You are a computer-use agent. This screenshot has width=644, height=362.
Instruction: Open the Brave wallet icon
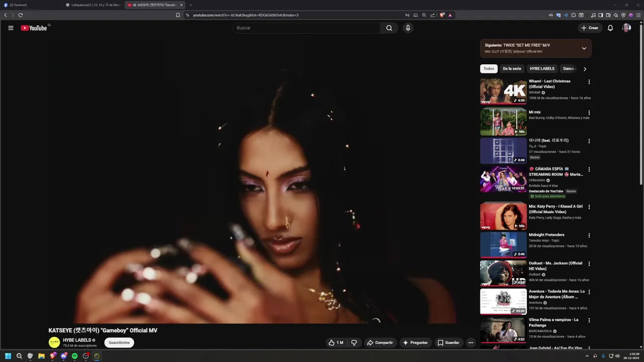click(608, 15)
